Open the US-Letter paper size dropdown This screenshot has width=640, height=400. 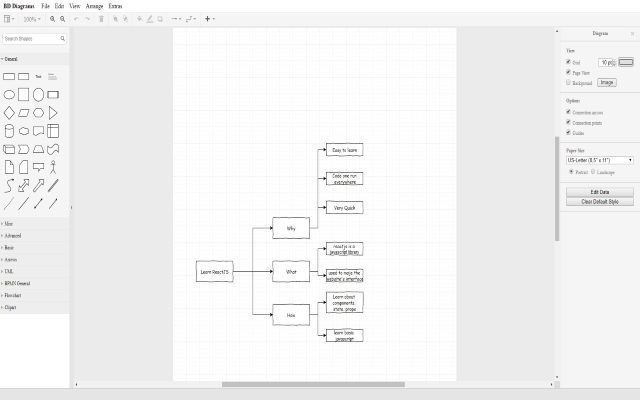[599, 159]
